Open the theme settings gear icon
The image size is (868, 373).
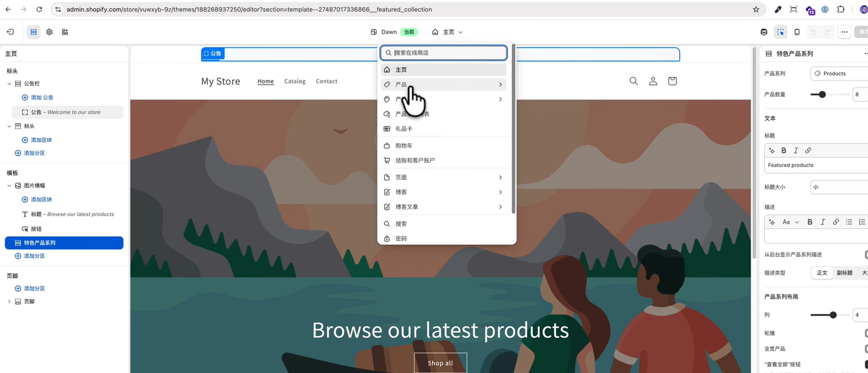(49, 32)
